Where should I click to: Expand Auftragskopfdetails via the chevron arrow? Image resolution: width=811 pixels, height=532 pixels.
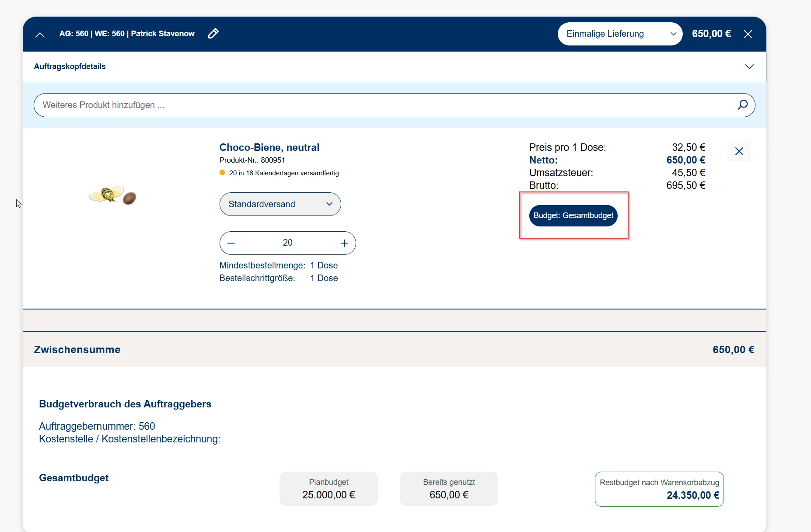point(749,66)
